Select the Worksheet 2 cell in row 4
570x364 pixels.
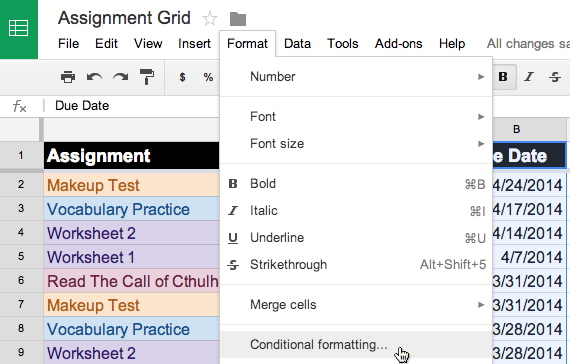(x=132, y=233)
